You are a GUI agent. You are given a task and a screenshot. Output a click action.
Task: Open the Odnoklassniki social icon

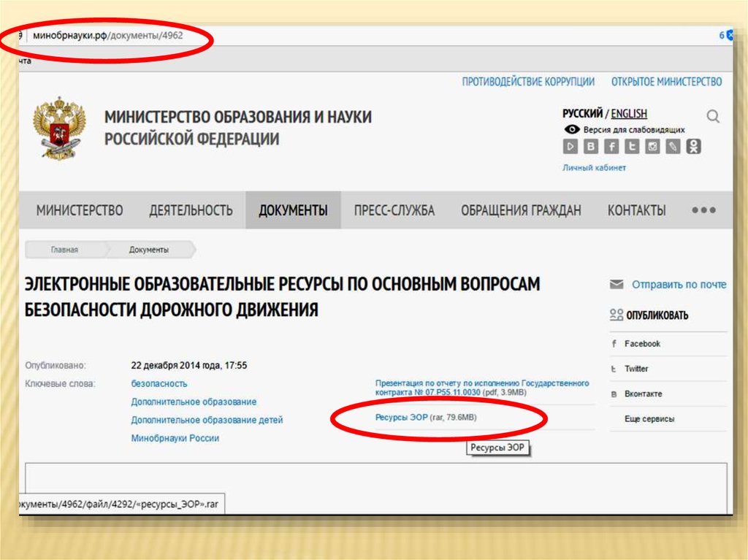[x=693, y=146]
